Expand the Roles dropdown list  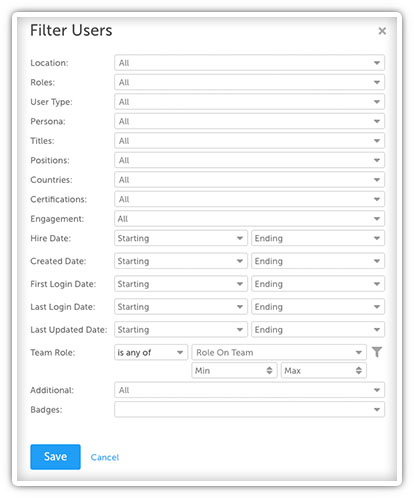coord(249,82)
